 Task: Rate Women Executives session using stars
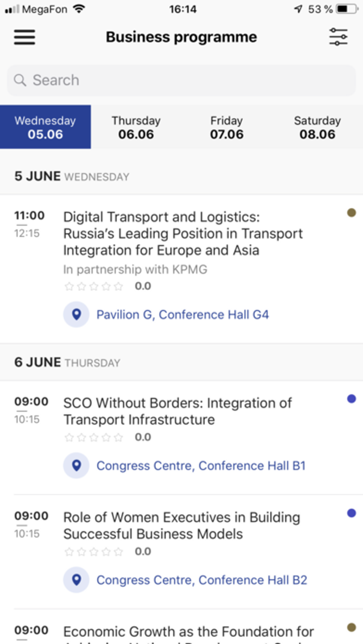click(x=94, y=552)
